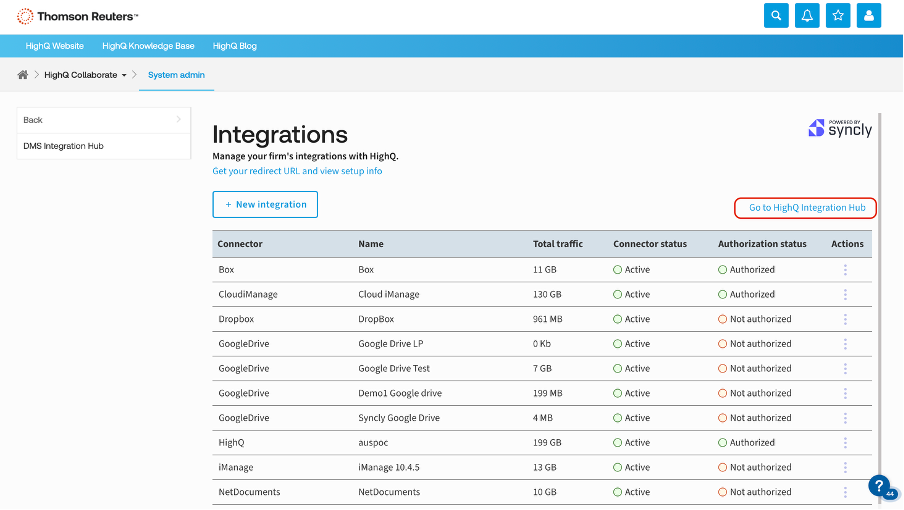Image resolution: width=904 pixels, height=510 pixels.
Task: Select the Demo1 Google drive name
Action: (400, 394)
